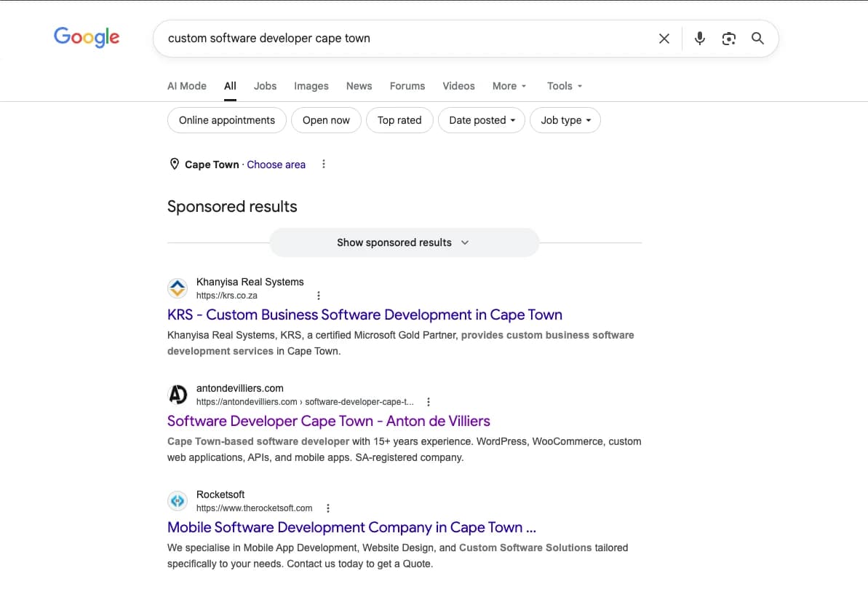Start voice search with microphone icon
The width and height of the screenshot is (868, 592).
tap(700, 38)
